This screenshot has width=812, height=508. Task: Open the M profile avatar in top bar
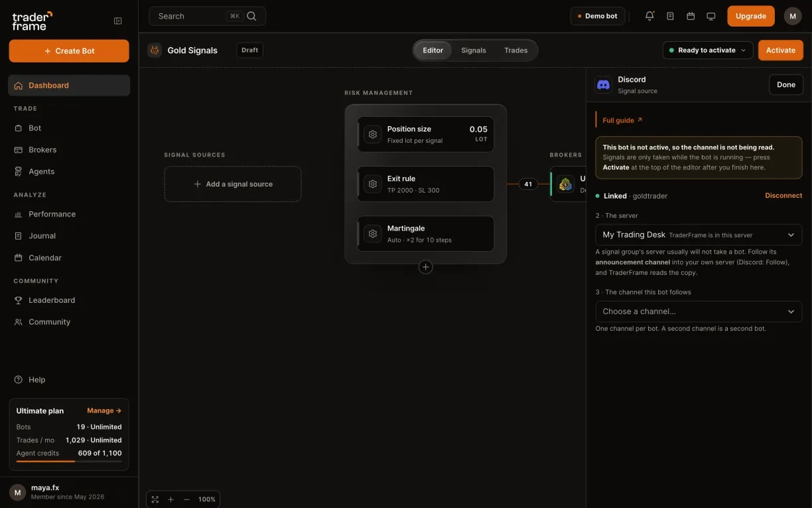(x=793, y=16)
